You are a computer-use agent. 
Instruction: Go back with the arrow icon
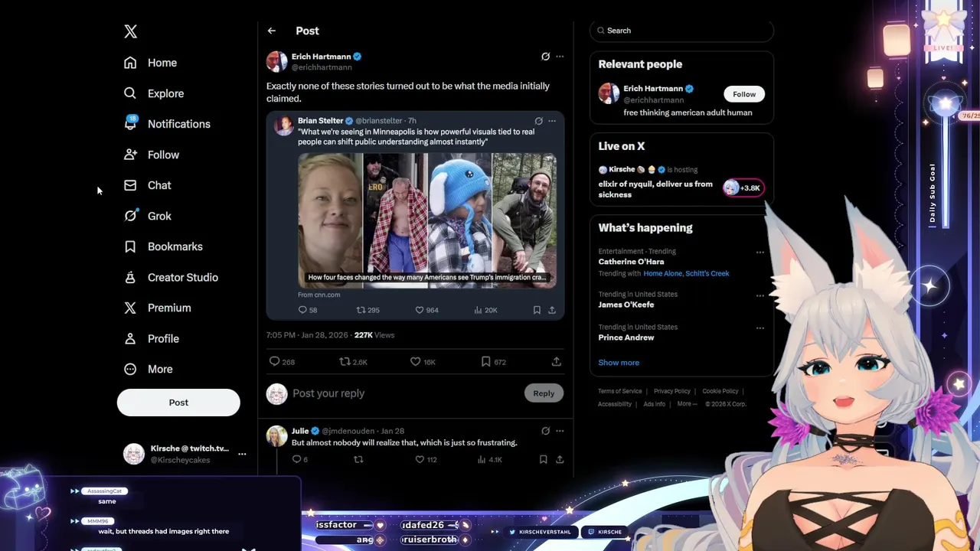272,31
